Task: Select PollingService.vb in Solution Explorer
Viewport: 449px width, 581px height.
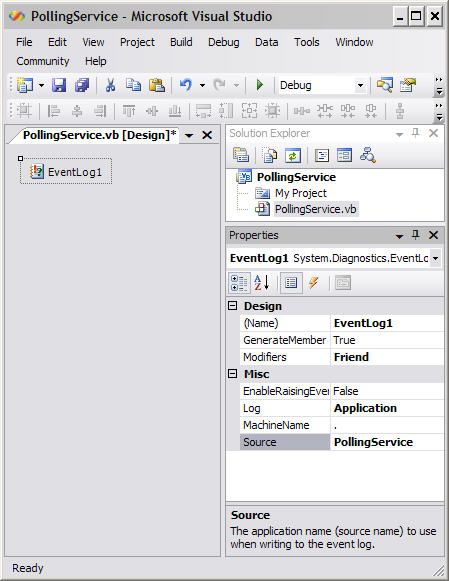Action: pos(315,209)
